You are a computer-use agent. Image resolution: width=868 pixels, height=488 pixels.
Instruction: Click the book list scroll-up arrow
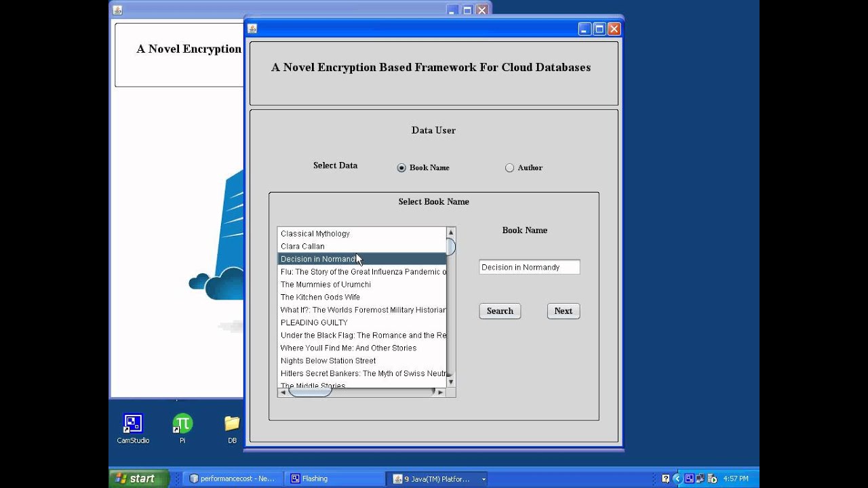pos(451,232)
